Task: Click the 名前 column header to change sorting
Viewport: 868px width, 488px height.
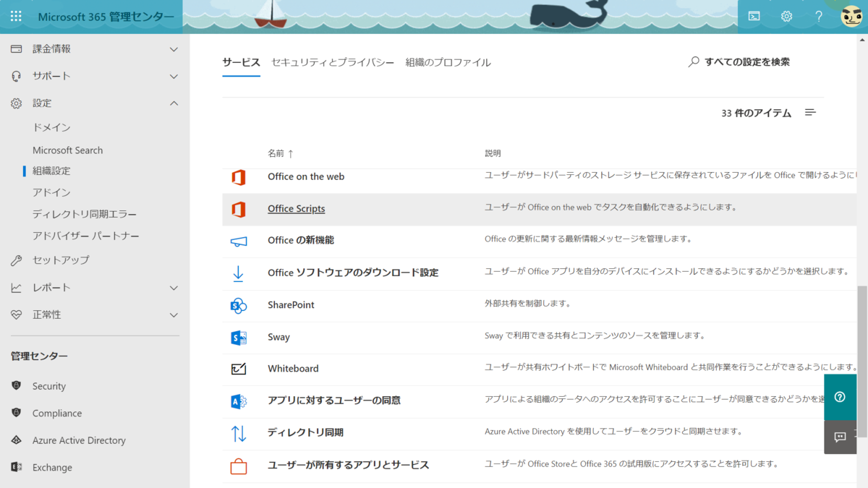Action: coord(275,153)
